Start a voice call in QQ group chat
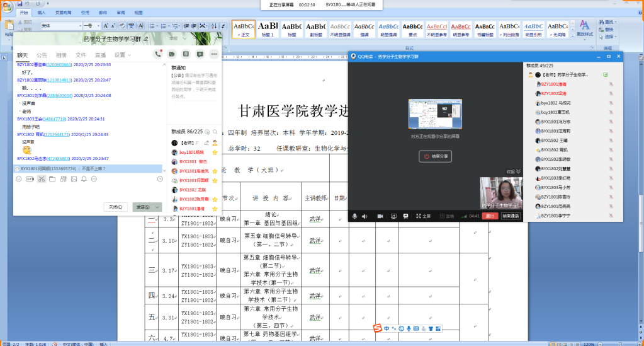 click(157, 54)
